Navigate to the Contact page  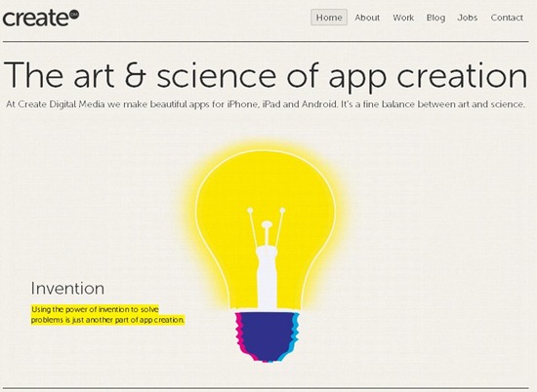click(x=507, y=18)
